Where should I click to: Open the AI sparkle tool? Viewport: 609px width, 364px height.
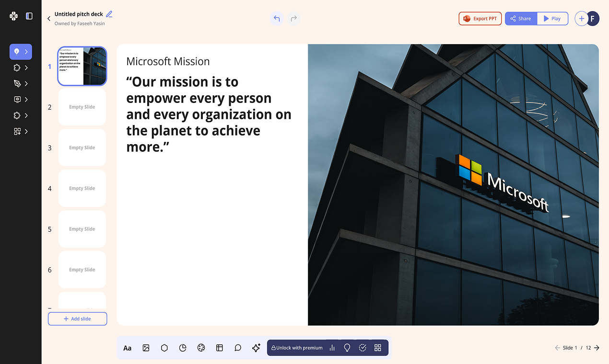pyautogui.click(x=256, y=348)
